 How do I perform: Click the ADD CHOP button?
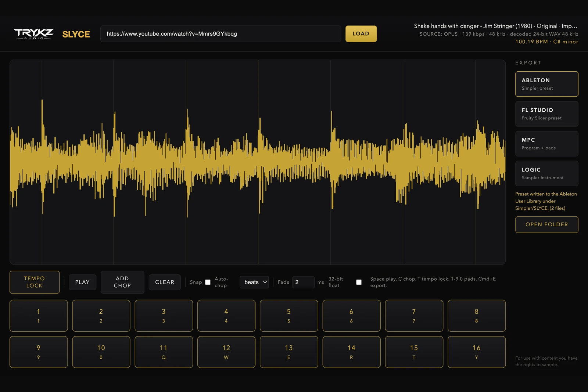(122, 282)
